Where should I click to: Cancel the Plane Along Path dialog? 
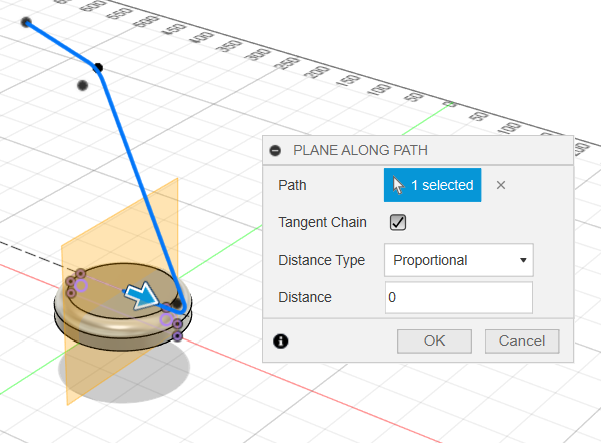tap(522, 341)
